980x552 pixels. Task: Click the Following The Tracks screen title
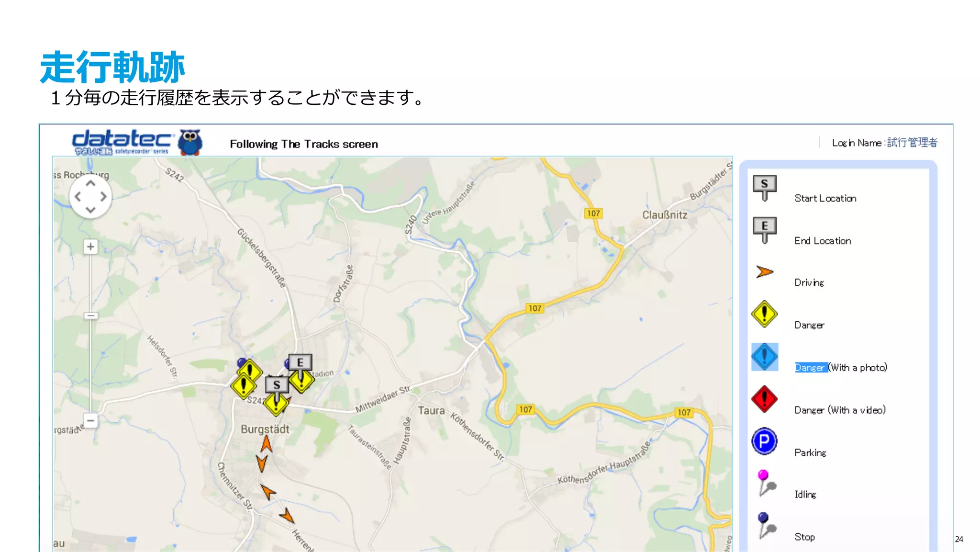[304, 144]
